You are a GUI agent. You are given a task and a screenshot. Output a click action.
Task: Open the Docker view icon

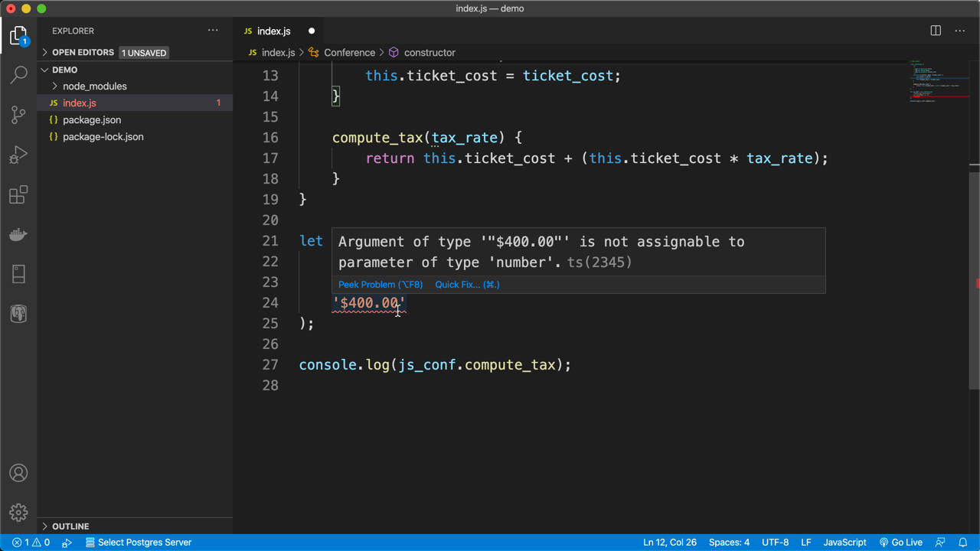[18, 234]
